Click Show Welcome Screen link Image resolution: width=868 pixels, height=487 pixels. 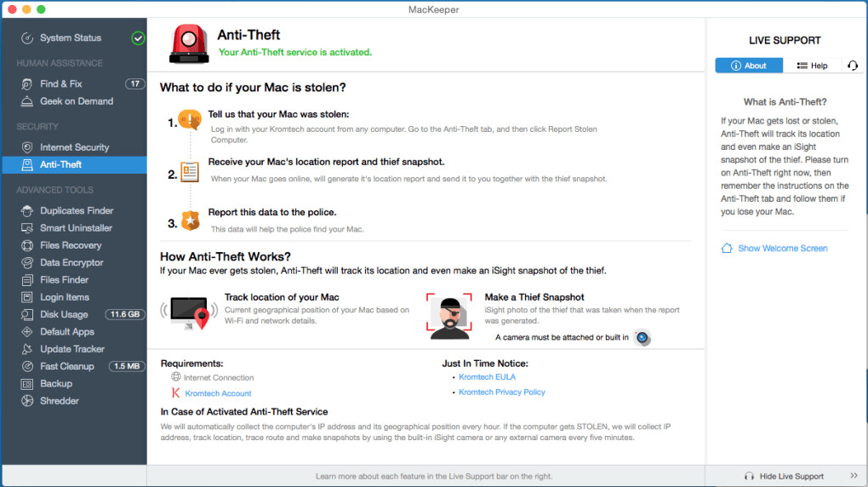pyautogui.click(x=783, y=249)
